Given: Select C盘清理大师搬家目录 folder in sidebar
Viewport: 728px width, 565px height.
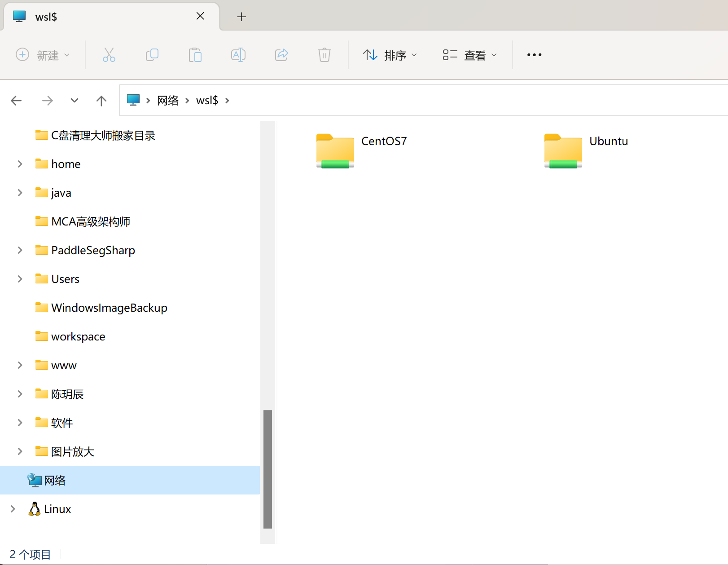Looking at the screenshot, I should [x=95, y=135].
